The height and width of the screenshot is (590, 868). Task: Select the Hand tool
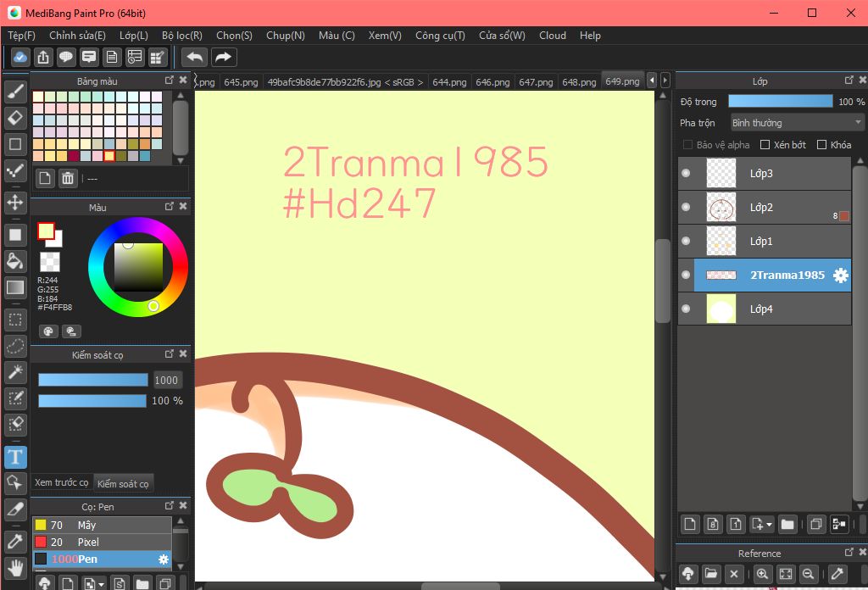tap(15, 567)
